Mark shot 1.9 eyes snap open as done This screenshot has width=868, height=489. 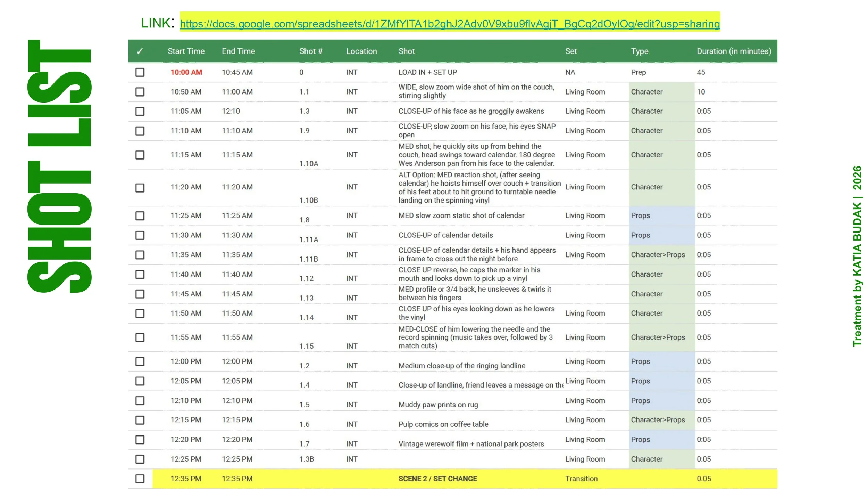click(x=140, y=131)
